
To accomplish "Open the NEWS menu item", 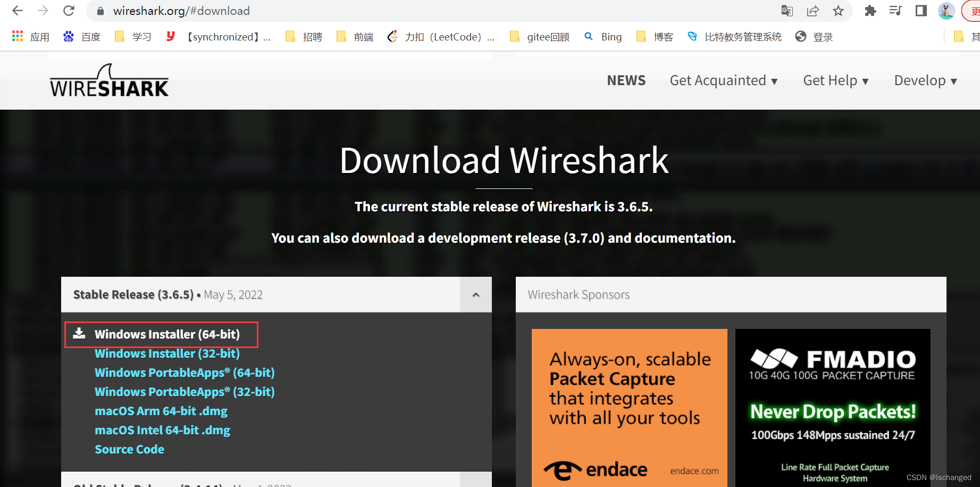I will [626, 80].
